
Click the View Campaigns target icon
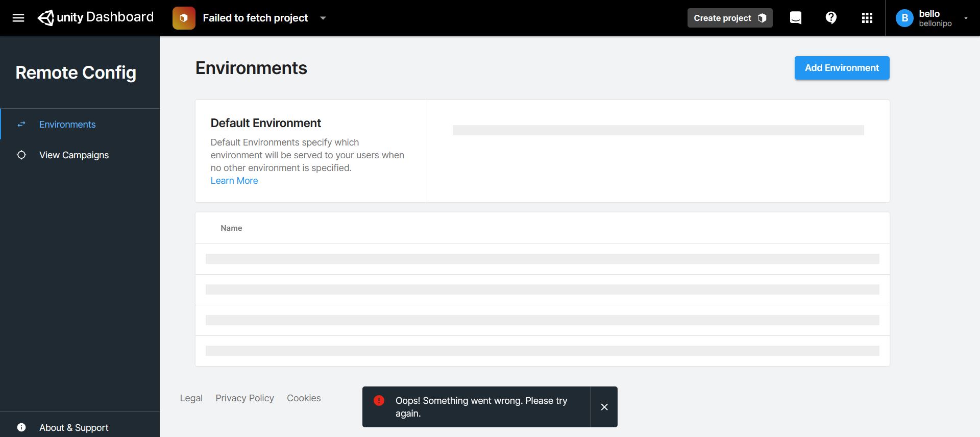coord(21,155)
